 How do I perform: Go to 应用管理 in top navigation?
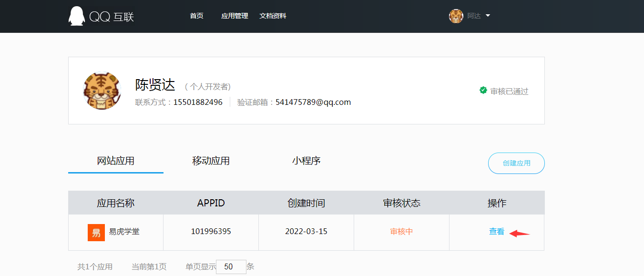235,16
